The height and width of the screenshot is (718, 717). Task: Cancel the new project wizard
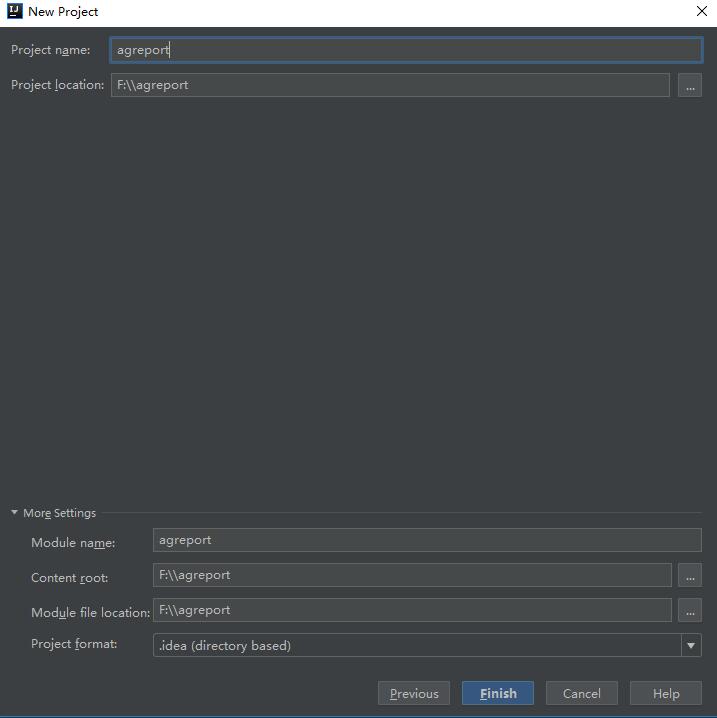click(581, 694)
